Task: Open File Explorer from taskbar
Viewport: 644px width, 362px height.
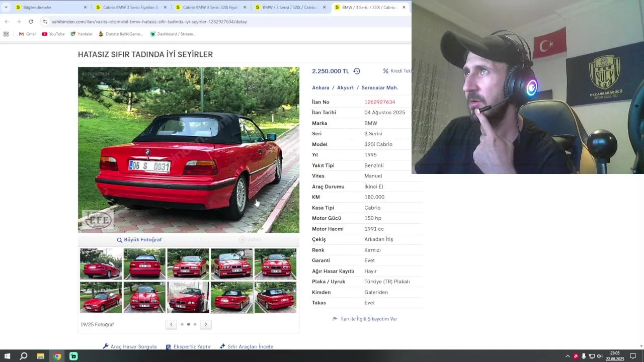Action: [x=40, y=356]
